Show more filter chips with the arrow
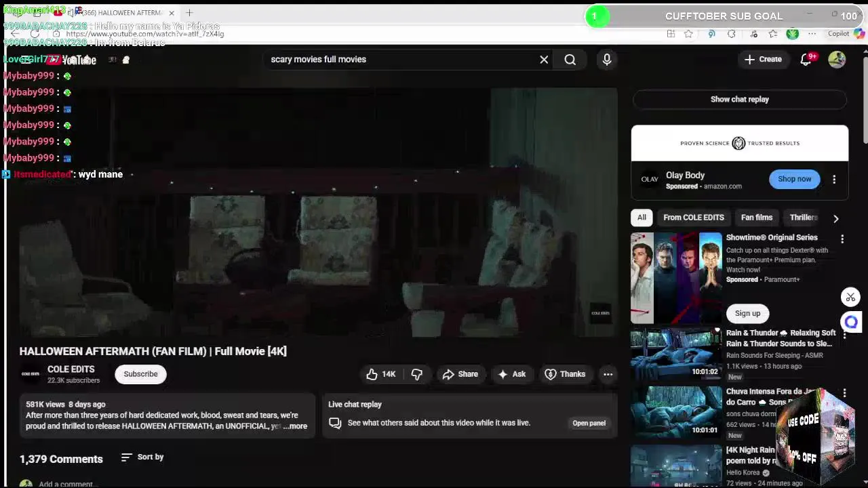This screenshot has width=868, height=488. (x=835, y=218)
